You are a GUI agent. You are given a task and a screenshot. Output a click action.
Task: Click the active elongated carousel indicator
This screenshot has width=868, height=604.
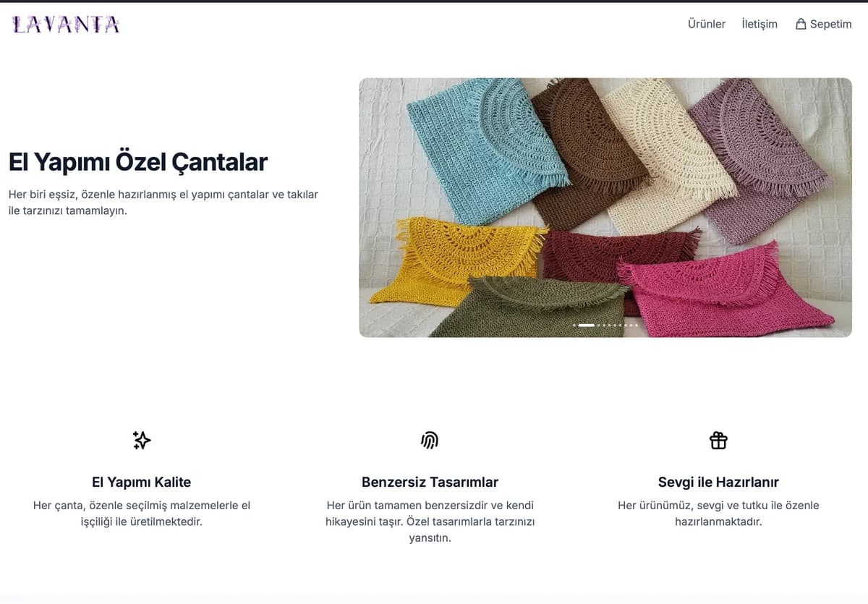pos(587,326)
